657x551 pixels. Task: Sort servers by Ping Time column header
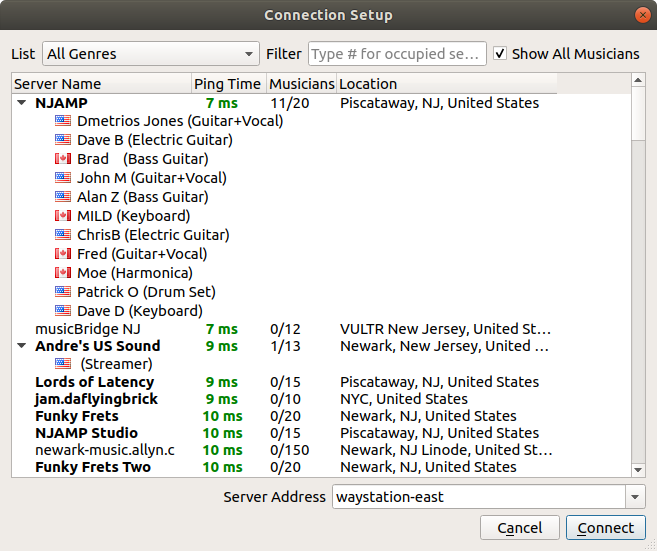pyautogui.click(x=228, y=84)
